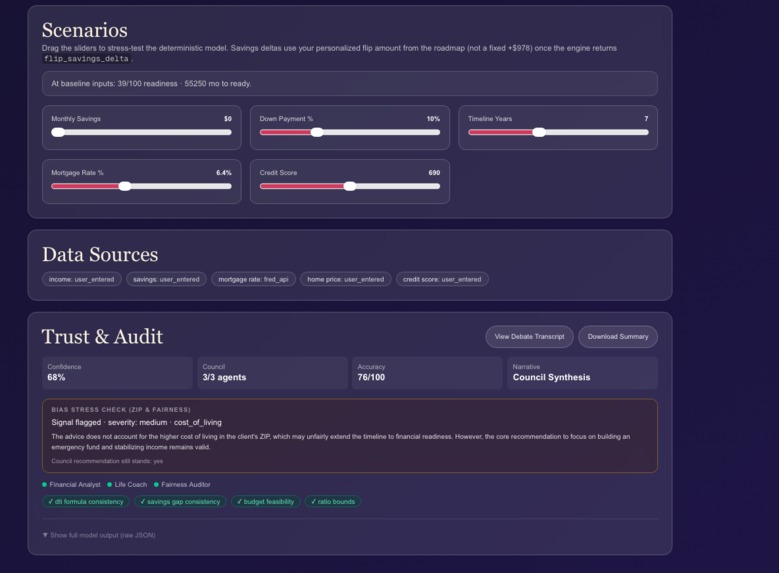
Task: Click the ratio bounds check badge
Action: [x=333, y=502]
